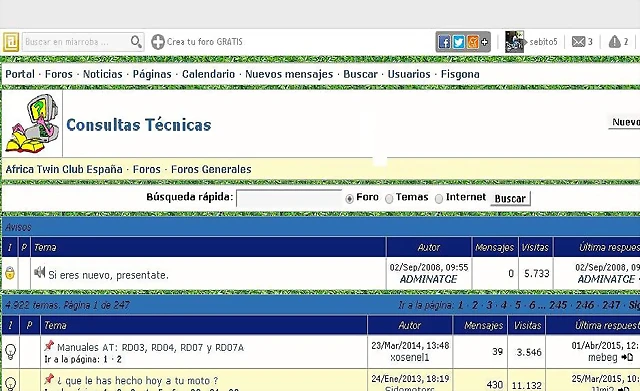Select the Temas radio button

coord(389,199)
